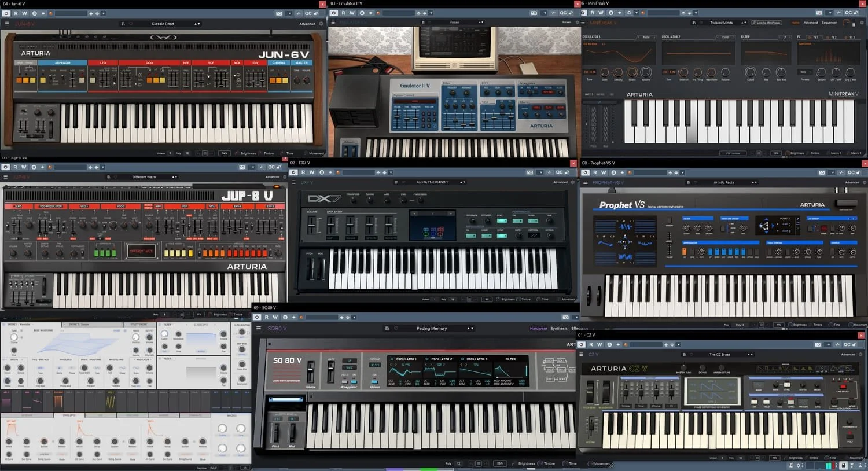Switch to Advanced tab in MiniFreak V

point(811,23)
